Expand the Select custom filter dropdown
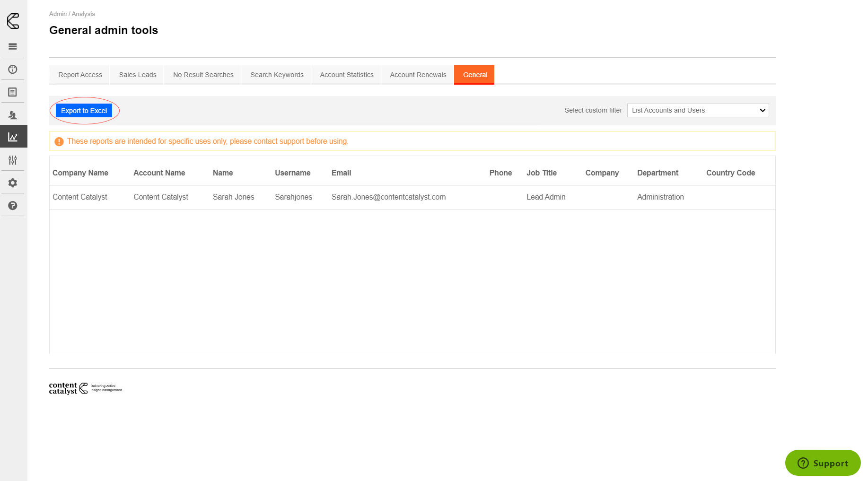The height and width of the screenshot is (481, 868). click(698, 110)
